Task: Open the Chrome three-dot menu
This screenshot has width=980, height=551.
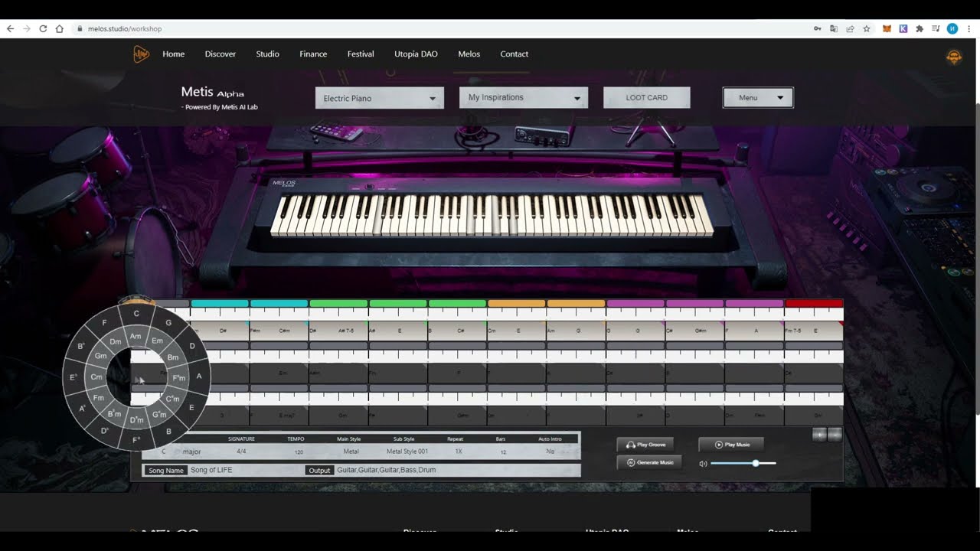Action: pos(969,28)
